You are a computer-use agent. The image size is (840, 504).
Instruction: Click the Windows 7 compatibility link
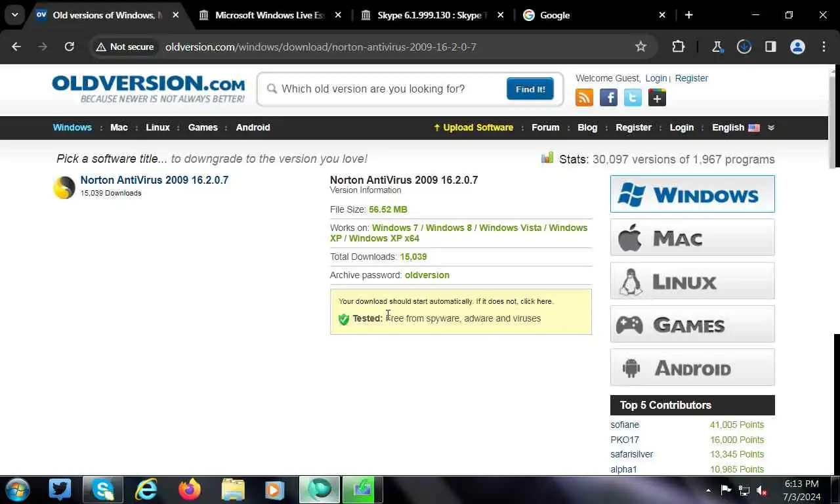point(395,228)
